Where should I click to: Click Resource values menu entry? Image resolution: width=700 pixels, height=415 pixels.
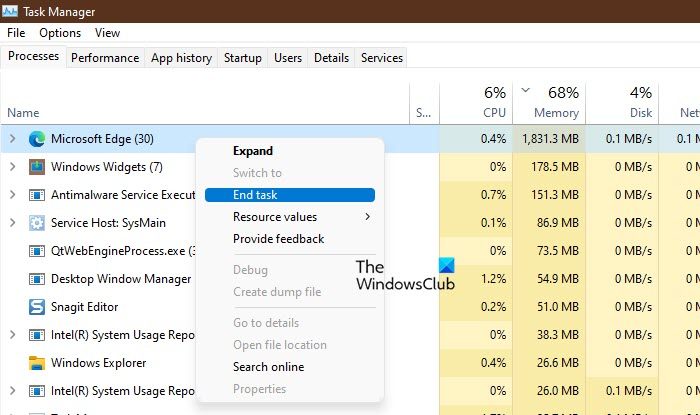click(x=275, y=217)
